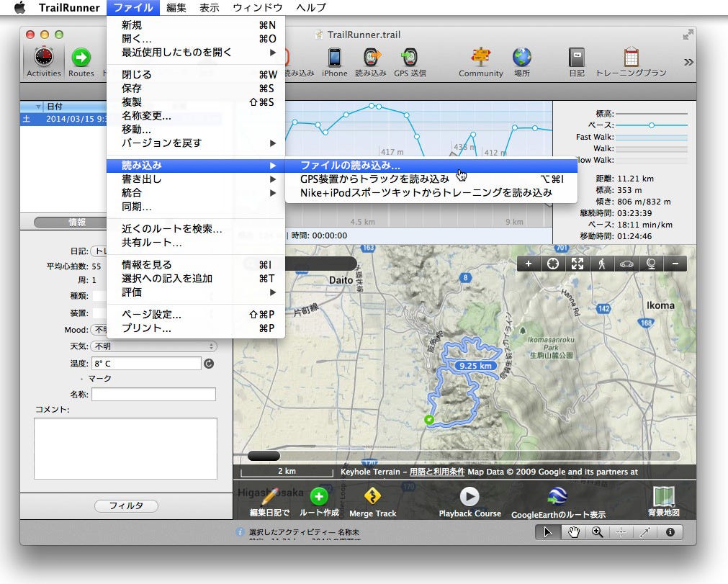Open the Apple menu
This screenshot has width=728, height=584.
tap(19, 7)
